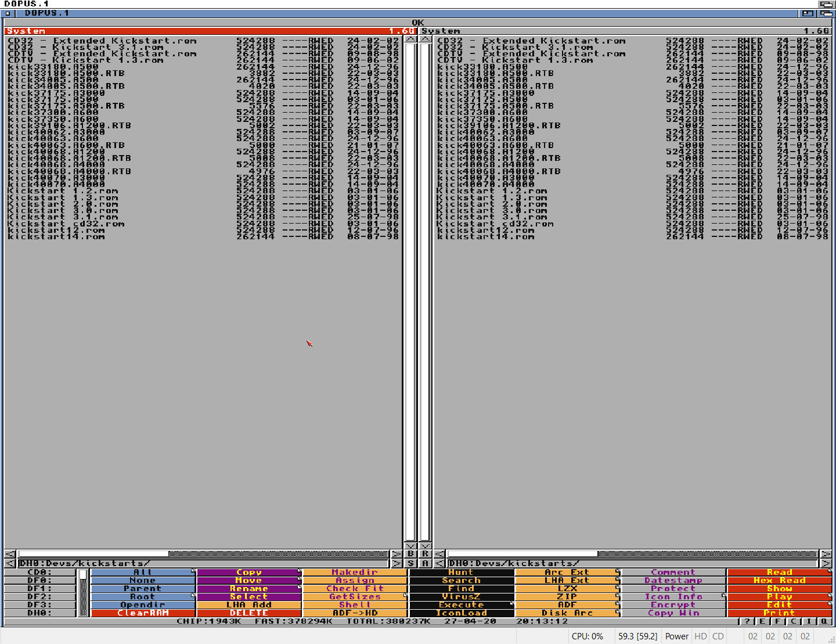Click the Hunt button
This screenshot has width=836, height=644.
462,572
